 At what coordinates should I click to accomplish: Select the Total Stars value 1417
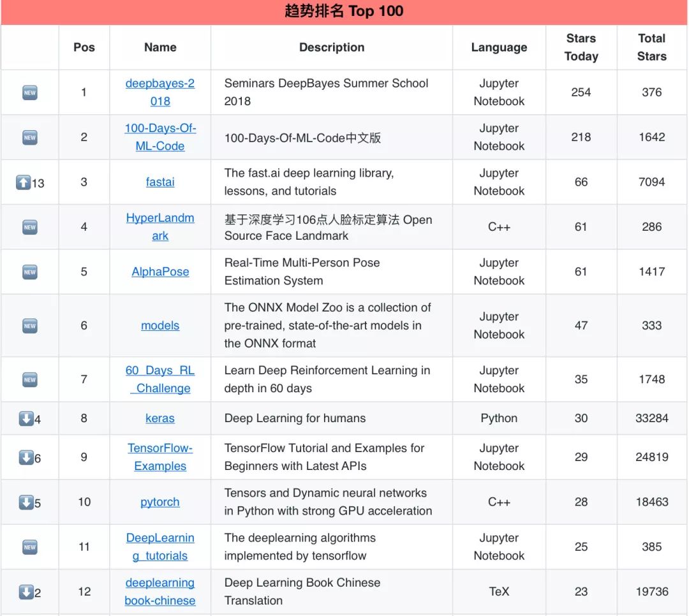[x=651, y=272]
